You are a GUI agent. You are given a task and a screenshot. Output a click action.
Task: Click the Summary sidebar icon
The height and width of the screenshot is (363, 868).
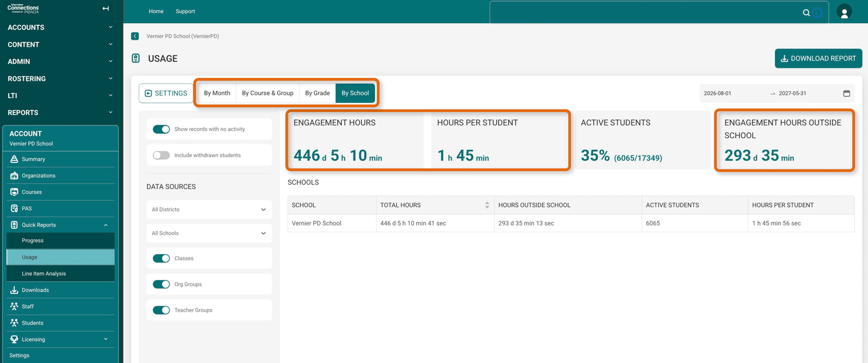[x=14, y=159]
